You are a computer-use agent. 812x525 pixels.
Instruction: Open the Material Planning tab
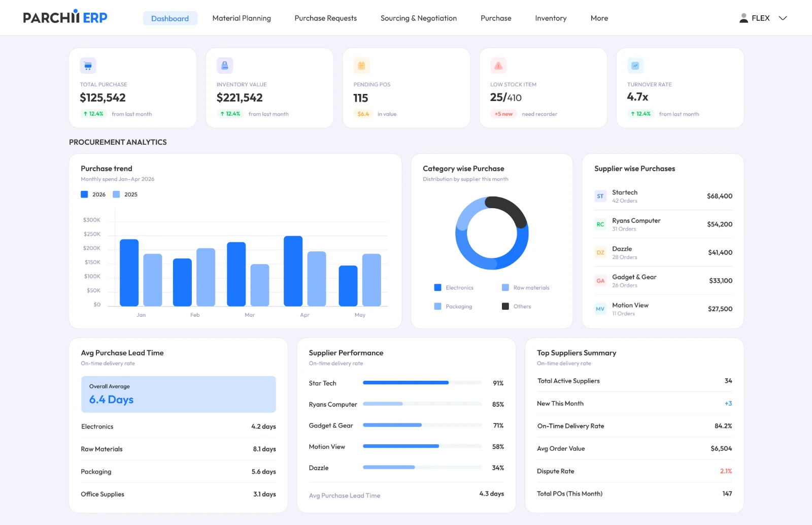[x=242, y=18]
